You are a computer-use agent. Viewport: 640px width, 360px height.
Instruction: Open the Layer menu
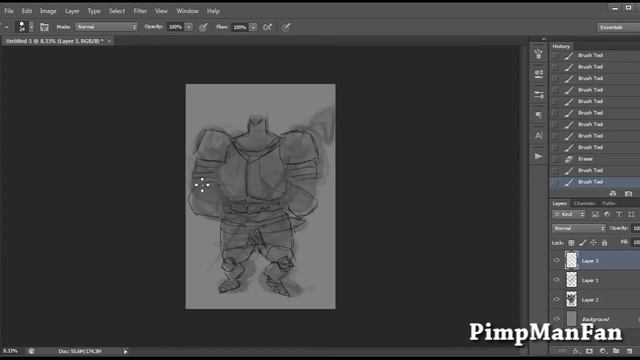(x=72, y=11)
